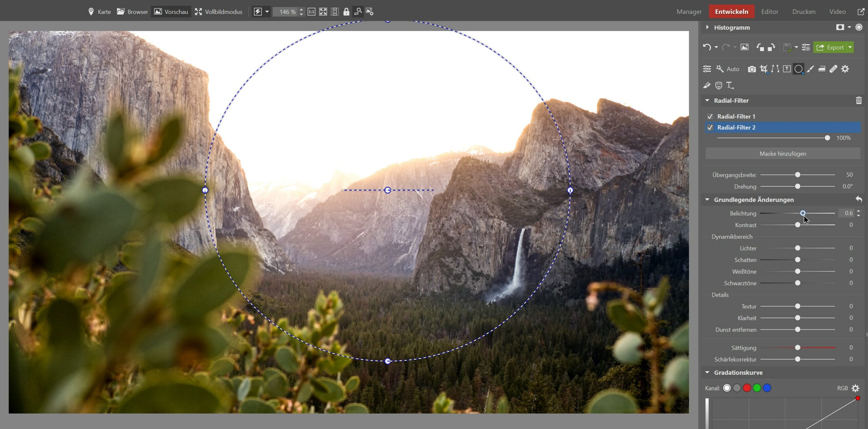
Task: Open in external window icon
Action: pyautogui.click(x=861, y=12)
